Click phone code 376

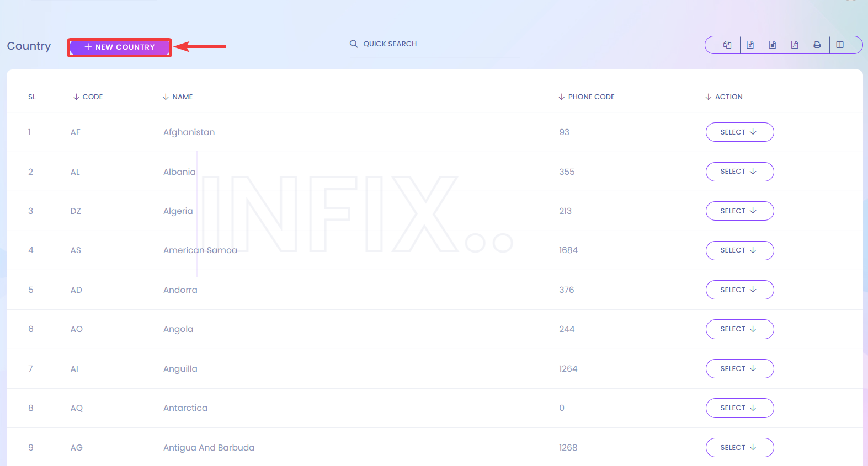(x=566, y=290)
